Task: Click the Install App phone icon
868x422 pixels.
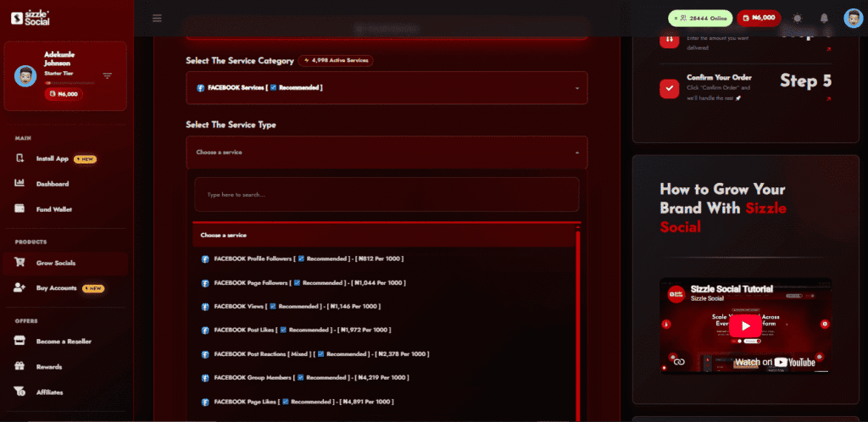Action: (x=20, y=158)
